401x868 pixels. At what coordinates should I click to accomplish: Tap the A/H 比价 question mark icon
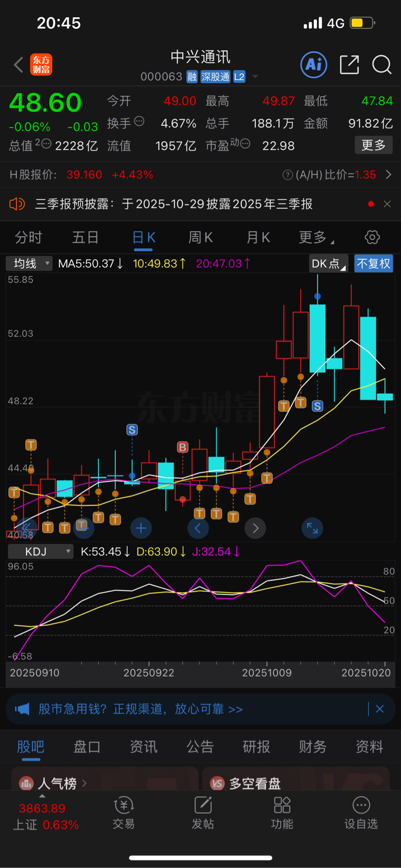click(287, 175)
